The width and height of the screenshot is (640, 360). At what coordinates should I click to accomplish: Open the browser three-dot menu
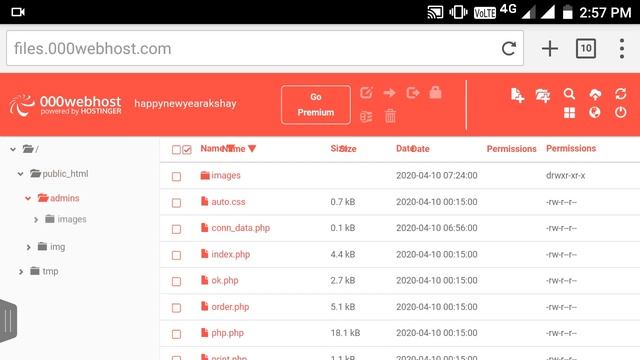(x=622, y=49)
